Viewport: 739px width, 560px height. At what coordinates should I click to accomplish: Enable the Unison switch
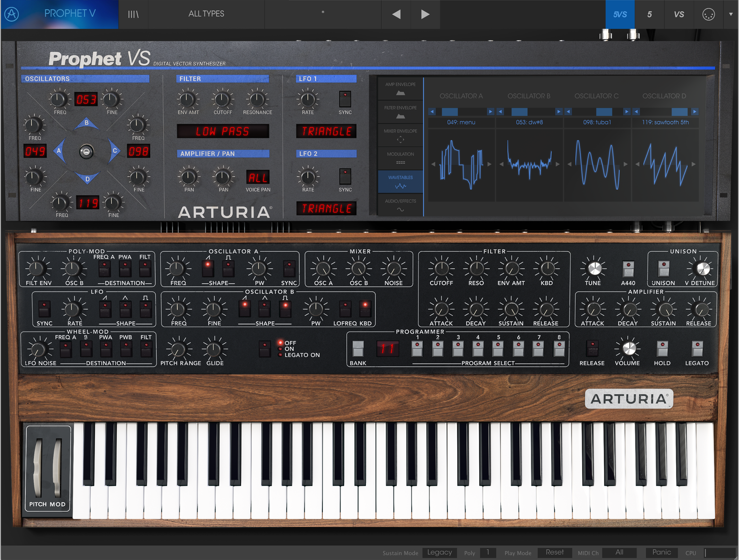663,268
